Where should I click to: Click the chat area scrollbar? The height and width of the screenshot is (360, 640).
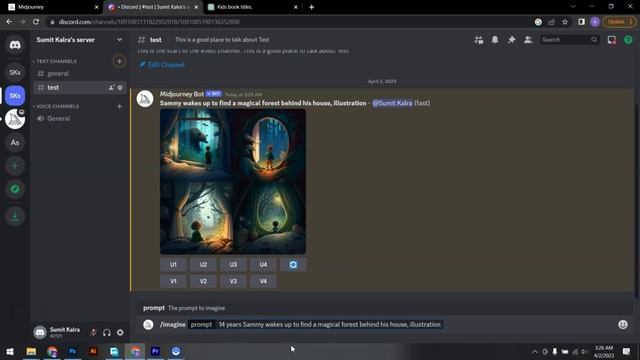pos(636,200)
